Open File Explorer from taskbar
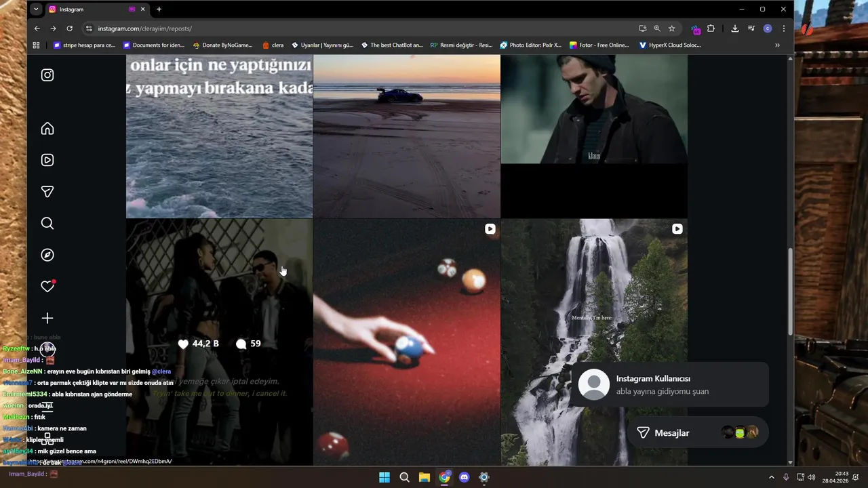This screenshot has height=488, width=868. pyautogui.click(x=424, y=477)
